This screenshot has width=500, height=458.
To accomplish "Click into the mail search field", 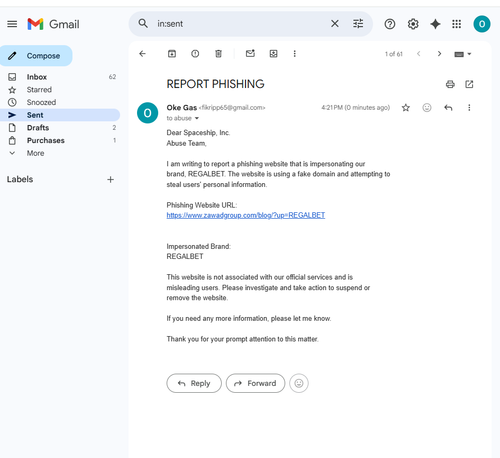I will [x=240, y=24].
